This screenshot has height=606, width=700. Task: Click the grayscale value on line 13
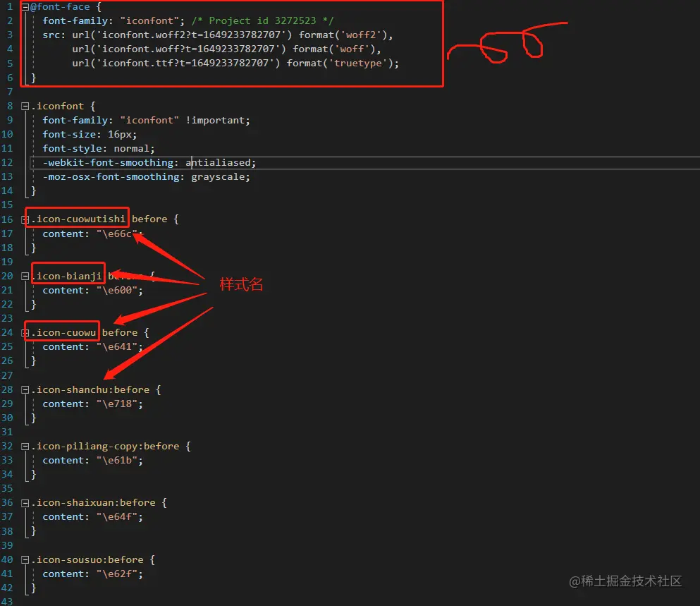coord(217,177)
